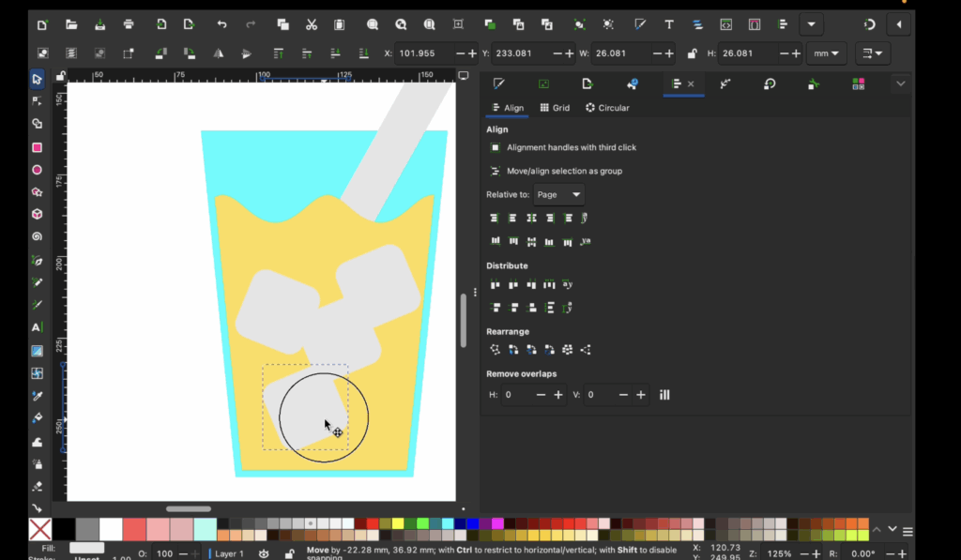Click the Open document folder icon
Image resolution: width=961 pixels, height=560 pixels.
point(71,24)
